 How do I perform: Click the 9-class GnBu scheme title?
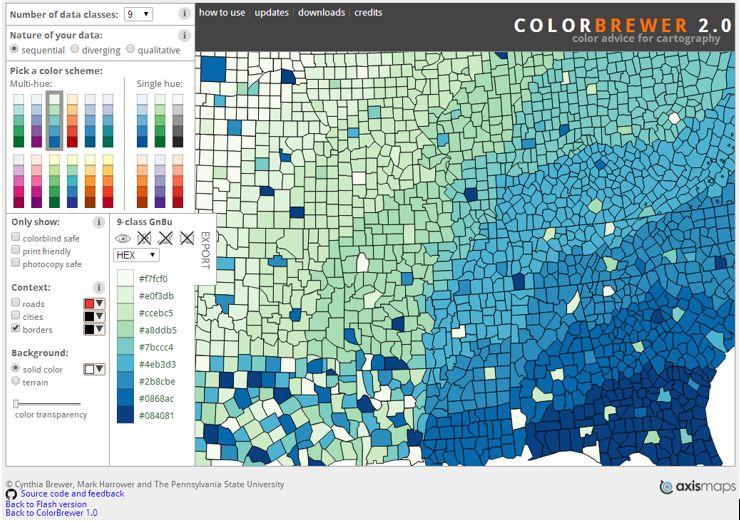click(x=144, y=222)
